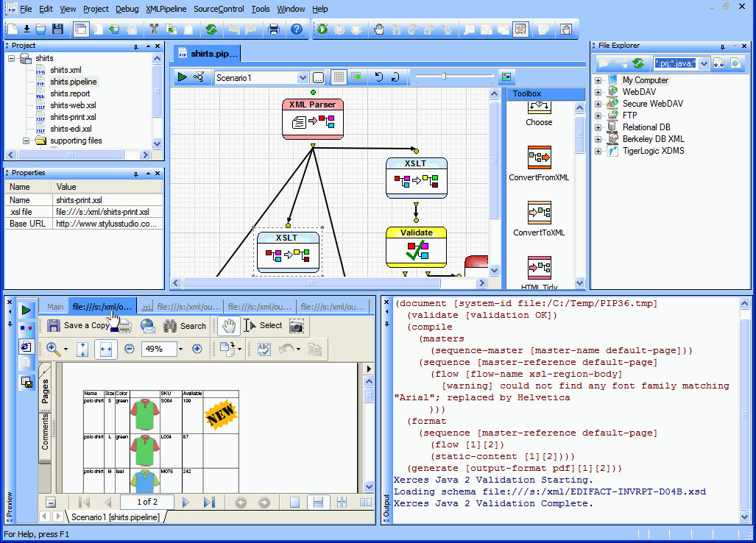Screen dimensions: 756x543
Task: Run the pipeline with the green play button
Action: (x=183, y=77)
